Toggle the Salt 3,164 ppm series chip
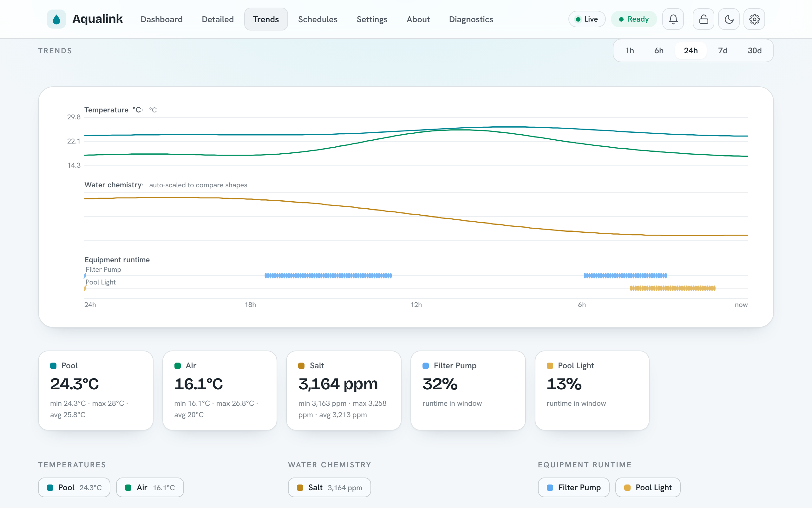 coord(330,487)
